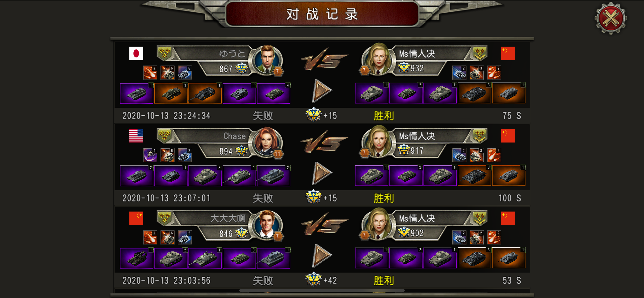This screenshot has width=644, height=298.
Task: Click the trophy icon beside +42
Action: (x=314, y=279)
